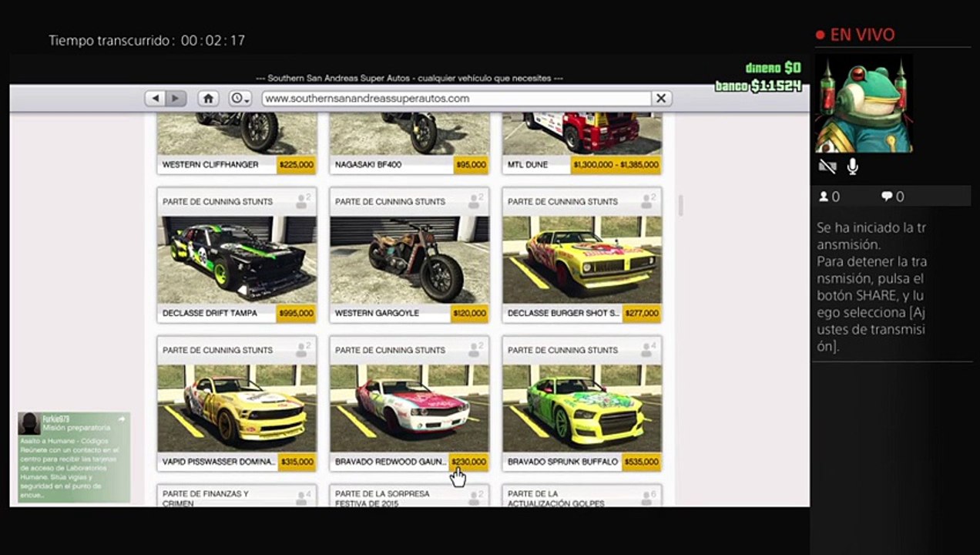Open the Bravado Redwood Gauntlet picture
The image size is (980, 555).
click(x=409, y=409)
